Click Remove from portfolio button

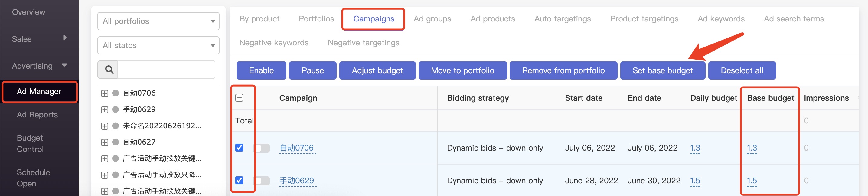[x=563, y=70]
